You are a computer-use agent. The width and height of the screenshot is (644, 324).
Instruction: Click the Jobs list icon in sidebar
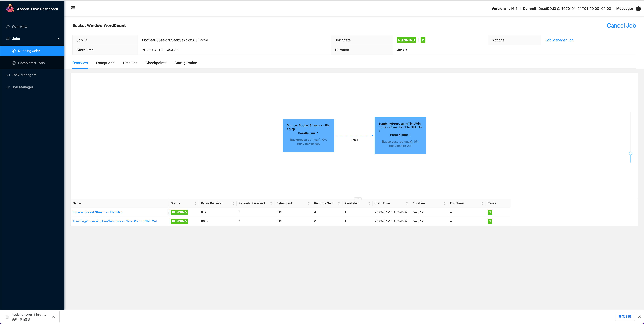(8, 39)
